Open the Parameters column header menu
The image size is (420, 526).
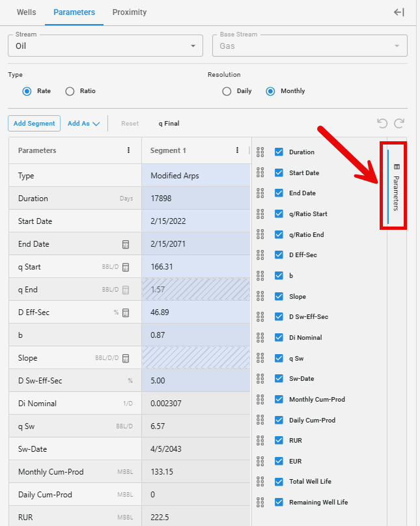pyautogui.click(x=128, y=150)
